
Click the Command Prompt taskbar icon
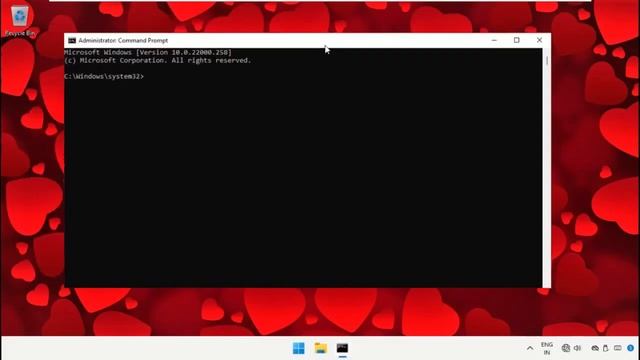click(342, 348)
